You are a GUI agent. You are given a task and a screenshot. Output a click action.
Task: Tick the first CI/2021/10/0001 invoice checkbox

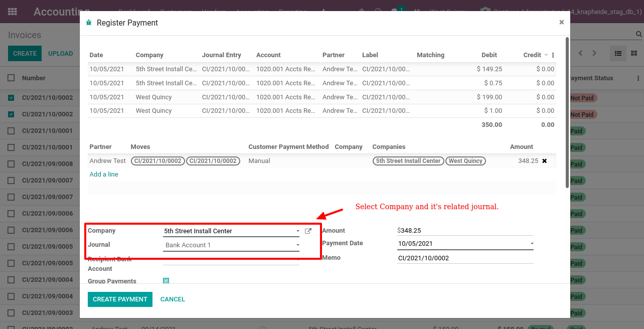click(x=11, y=131)
